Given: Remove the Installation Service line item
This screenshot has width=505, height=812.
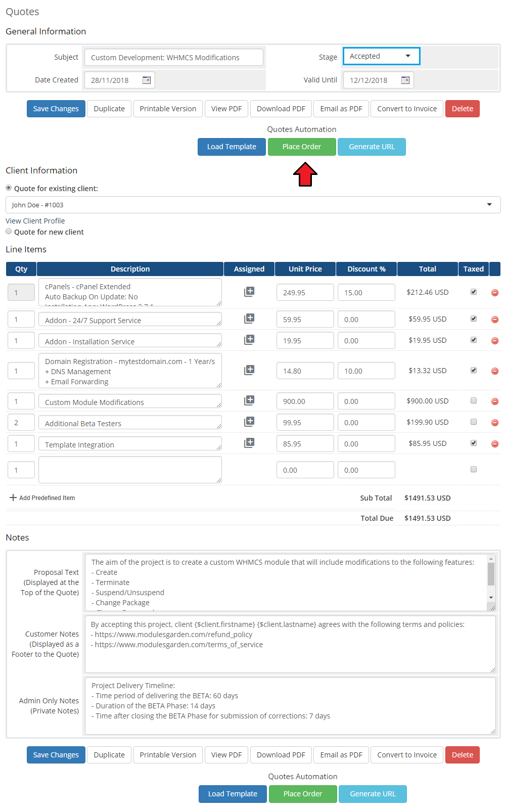Looking at the screenshot, I should (495, 341).
